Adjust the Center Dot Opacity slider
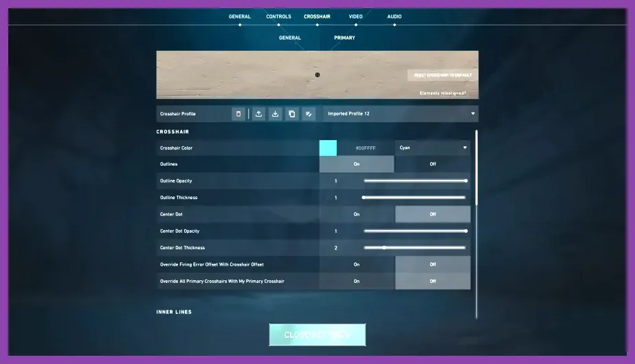The width and height of the screenshot is (635, 364). tap(415, 231)
